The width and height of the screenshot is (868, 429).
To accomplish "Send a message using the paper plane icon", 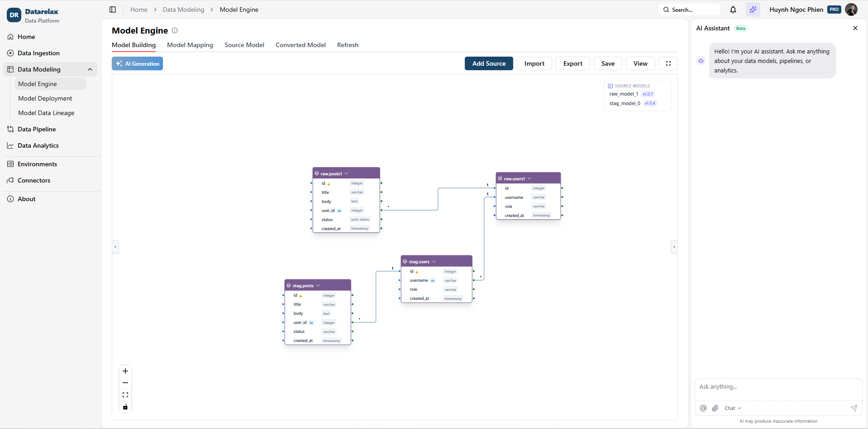I will coord(854,408).
